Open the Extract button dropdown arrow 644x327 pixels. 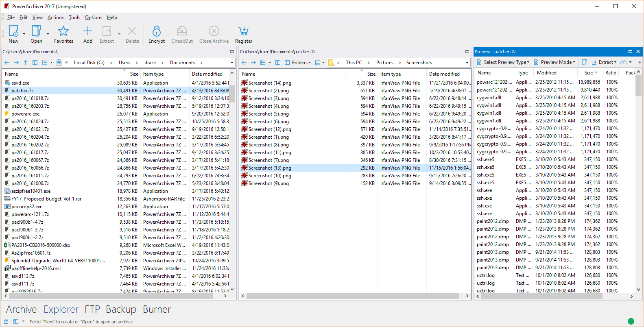119,34
